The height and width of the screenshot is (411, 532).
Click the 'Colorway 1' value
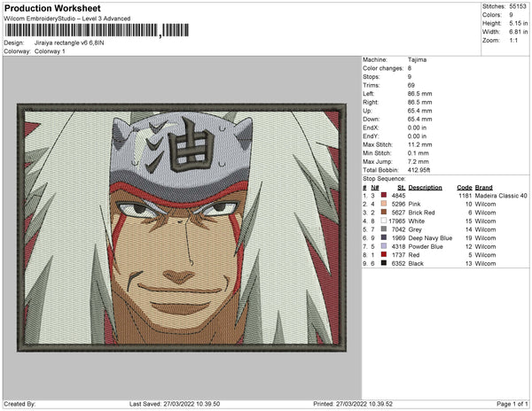[x=50, y=51]
